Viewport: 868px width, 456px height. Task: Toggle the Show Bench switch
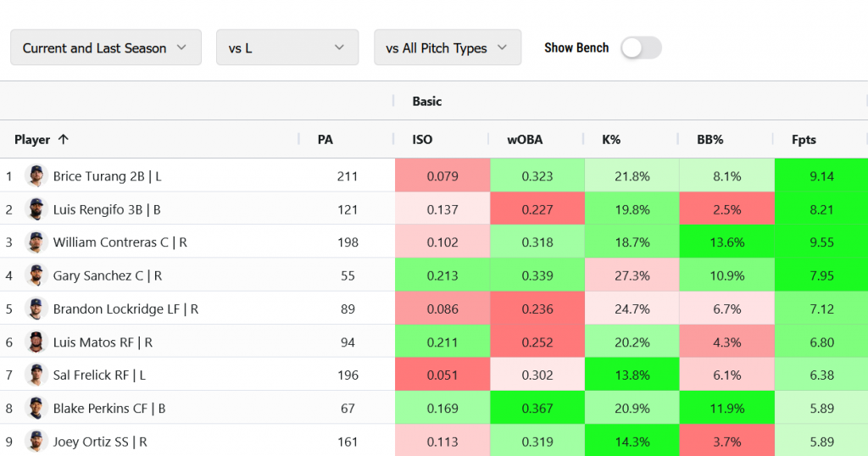tap(641, 48)
